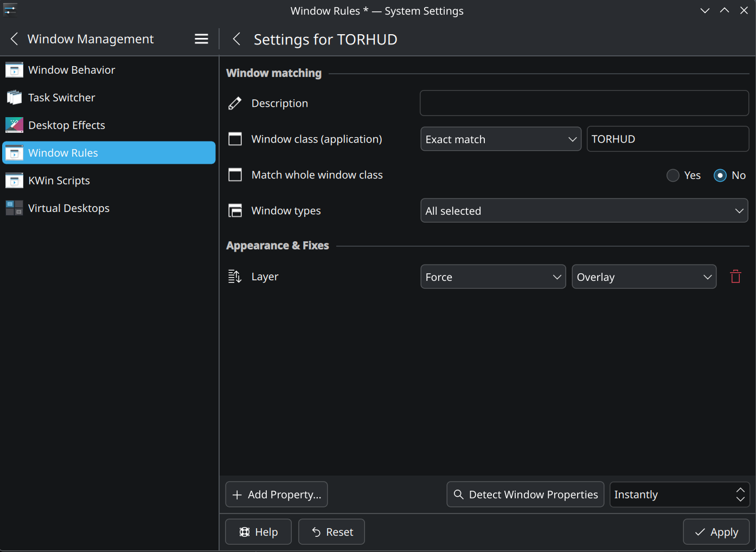Open Window Behavior settings page
756x552 pixels.
(x=72, y=70)
